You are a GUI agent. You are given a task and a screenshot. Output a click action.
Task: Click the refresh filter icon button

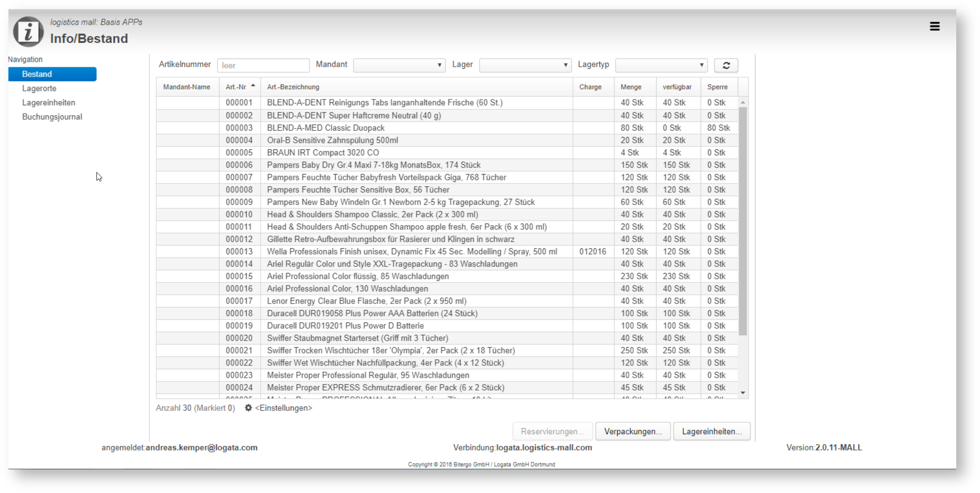tap(726, 65)
